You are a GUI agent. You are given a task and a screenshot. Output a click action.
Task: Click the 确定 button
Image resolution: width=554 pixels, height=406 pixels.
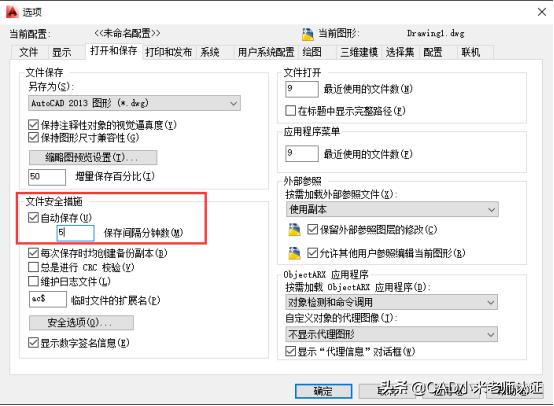(x=323, y=391)
